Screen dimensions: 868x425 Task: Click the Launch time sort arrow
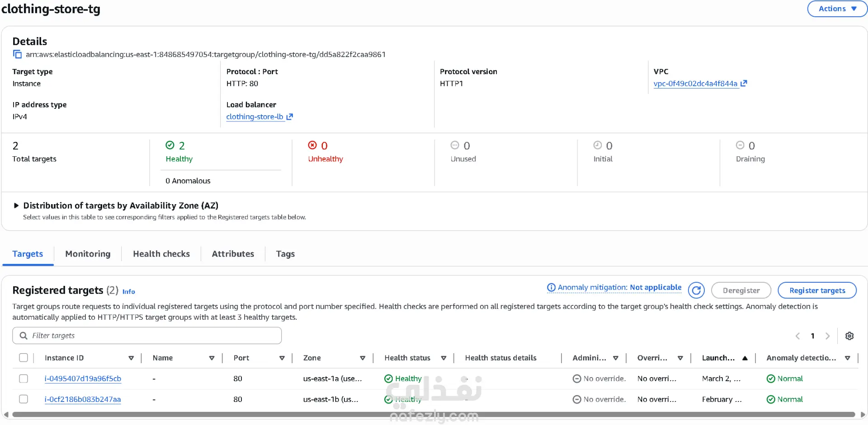(x=745, y=358)
